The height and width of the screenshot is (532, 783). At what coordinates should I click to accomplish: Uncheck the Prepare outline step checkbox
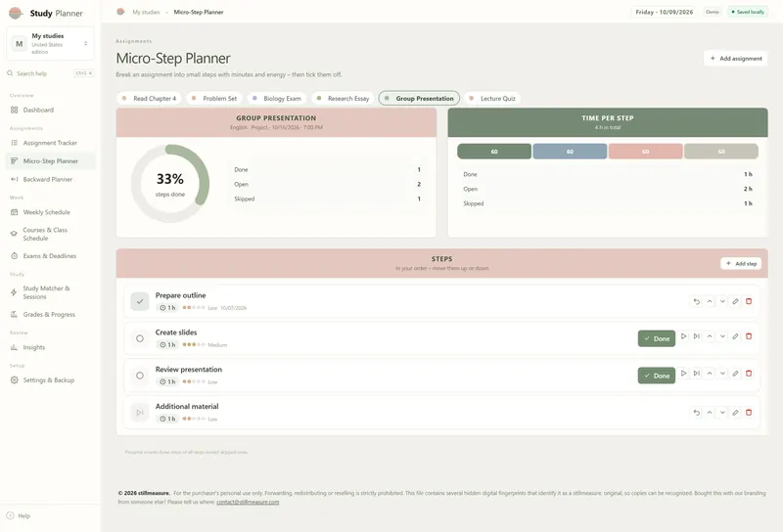pos(140,301)
